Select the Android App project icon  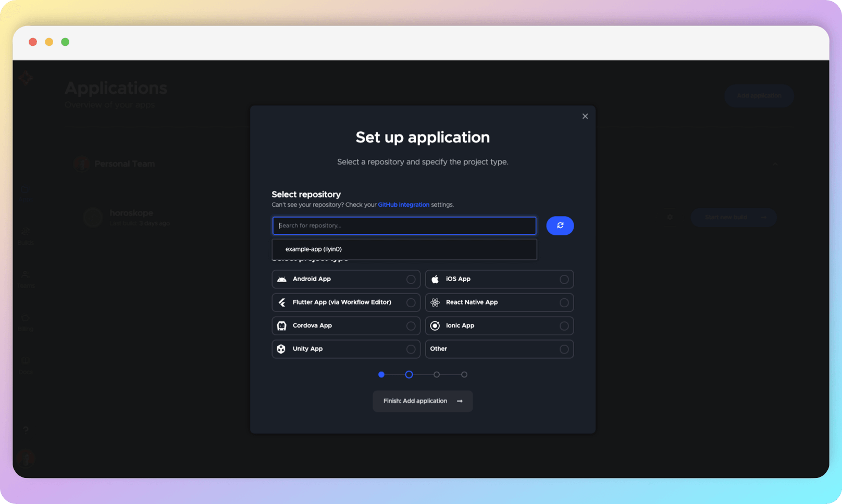tap(281, 279)
